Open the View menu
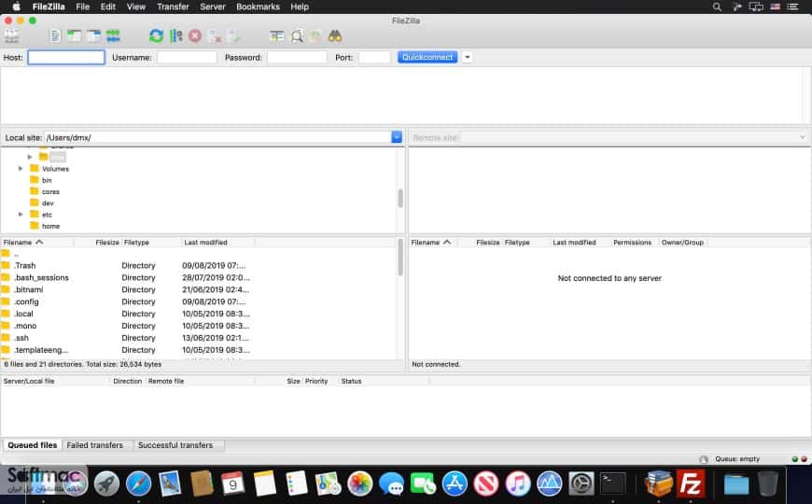This screenshot has width=812, height=504. [x=136, y=7]
